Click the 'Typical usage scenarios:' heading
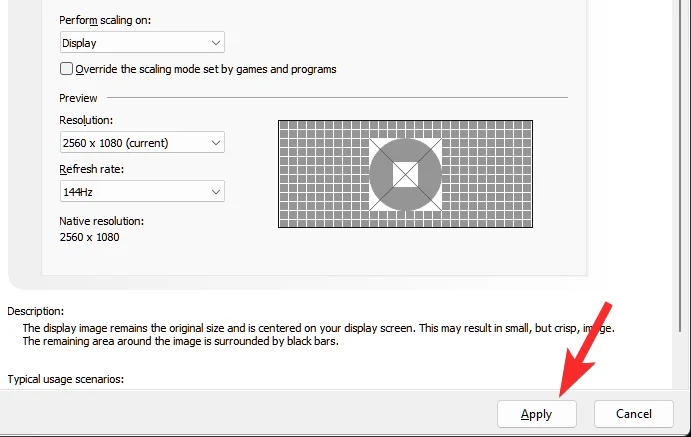 (x=66, y=379)
